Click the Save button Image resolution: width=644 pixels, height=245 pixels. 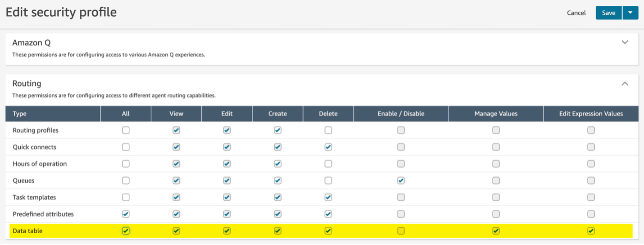[x=608, y=13]
